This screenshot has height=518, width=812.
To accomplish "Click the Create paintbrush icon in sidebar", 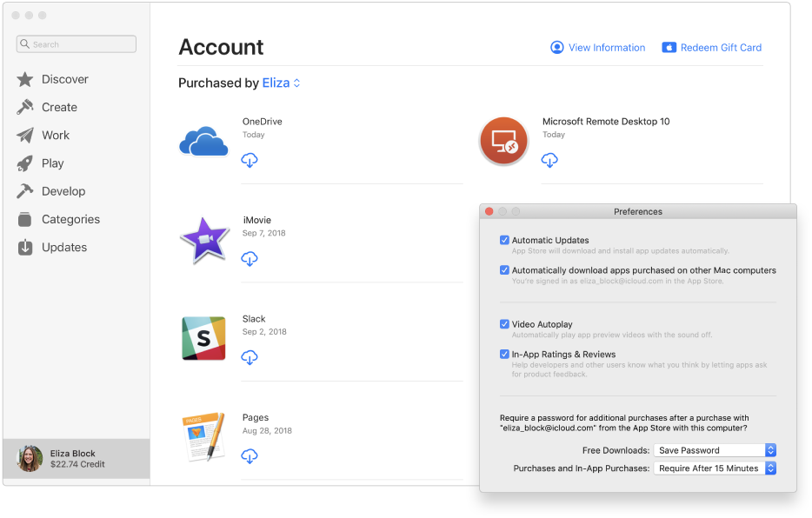I will (x=25, y=107).
